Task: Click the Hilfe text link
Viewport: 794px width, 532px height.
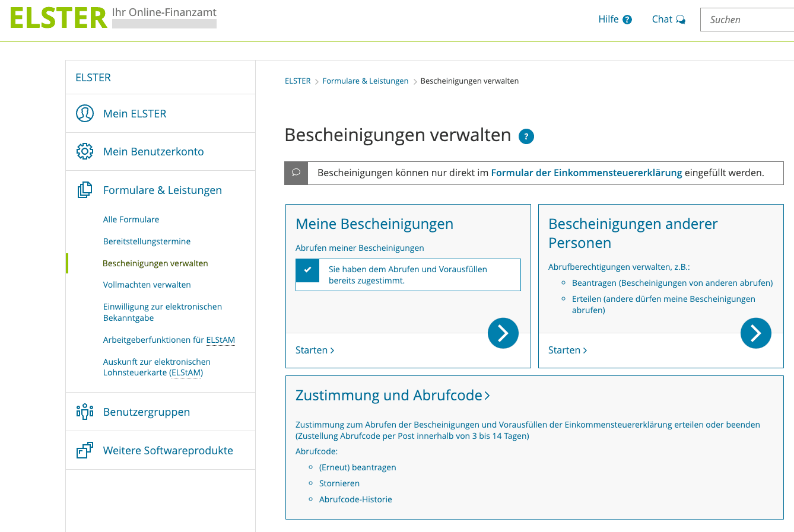Action: 608,20
